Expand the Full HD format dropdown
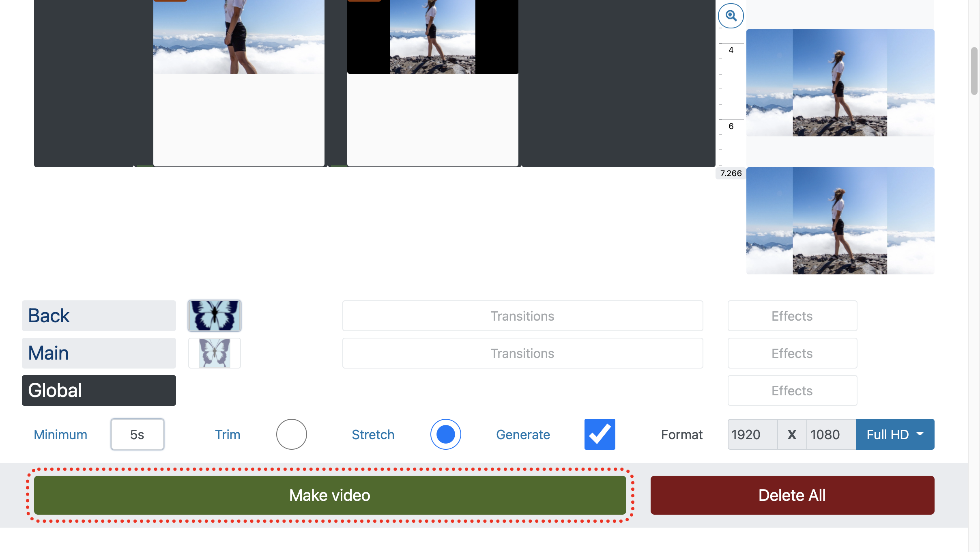 tap(895, 434)
